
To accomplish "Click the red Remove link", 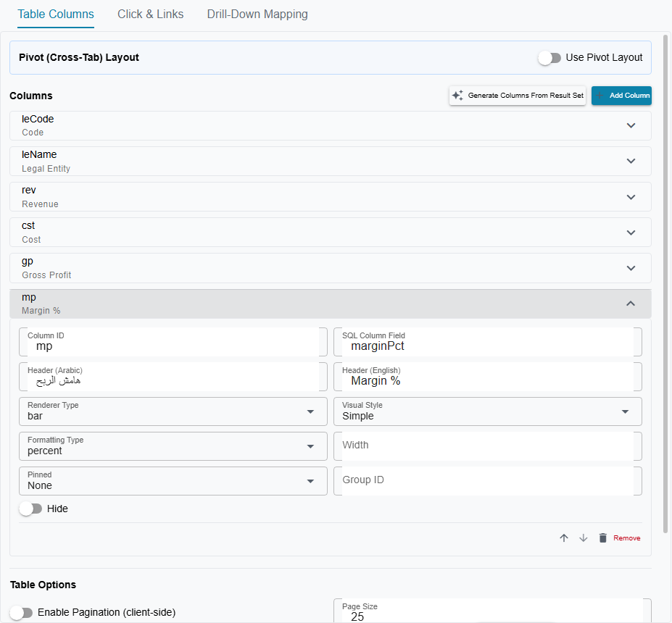I will (626, 538).
